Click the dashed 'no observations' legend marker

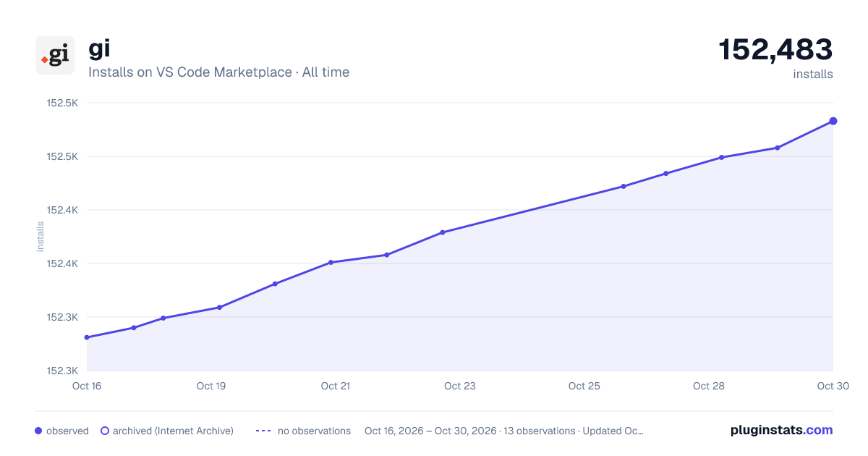click(x=263, y=431)
